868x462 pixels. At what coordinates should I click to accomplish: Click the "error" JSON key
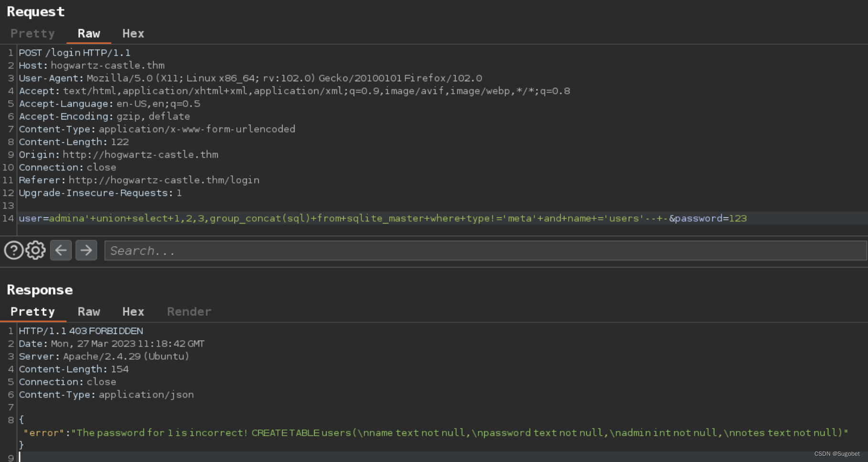tap(44, 433)
